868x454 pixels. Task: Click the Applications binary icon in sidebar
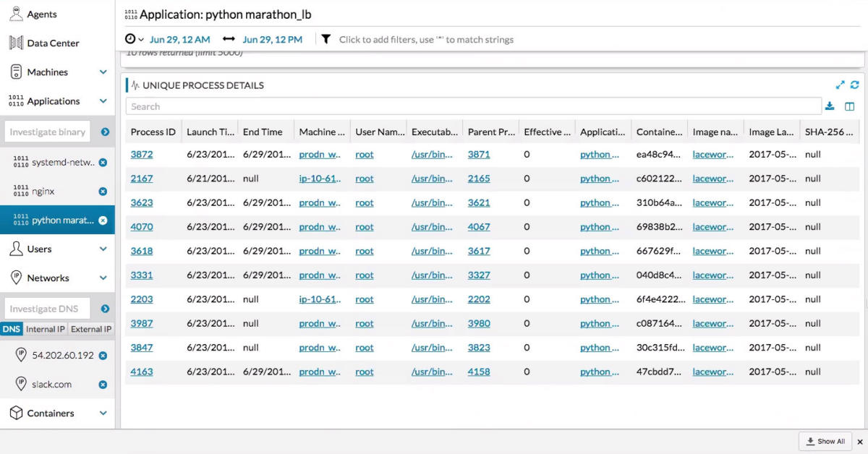pos(16,100)
